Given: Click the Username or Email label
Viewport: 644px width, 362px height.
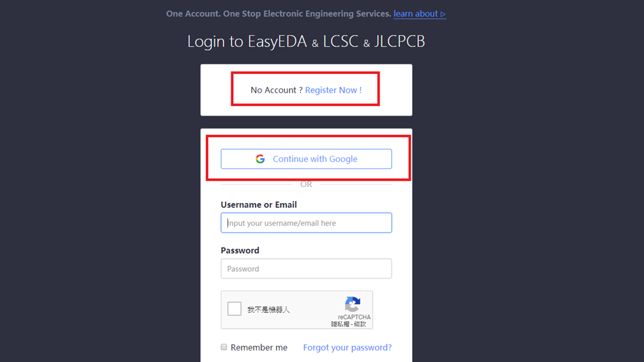Looking at the screenshot, I should (259, 204).
